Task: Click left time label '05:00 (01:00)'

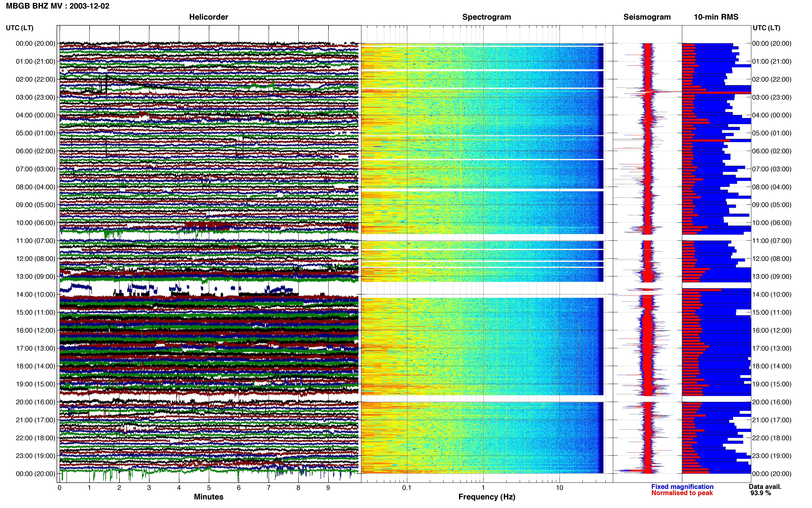Action: click(x=36, y=133)
